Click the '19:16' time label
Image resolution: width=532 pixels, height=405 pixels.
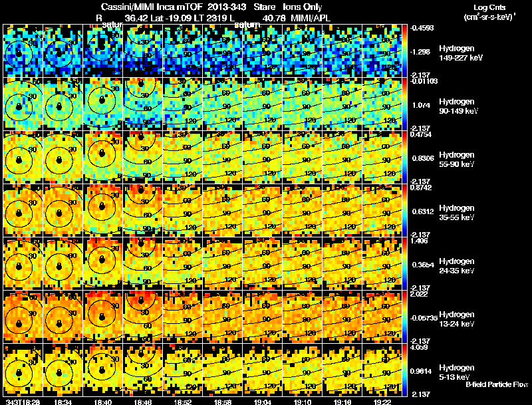click(342, 402)
